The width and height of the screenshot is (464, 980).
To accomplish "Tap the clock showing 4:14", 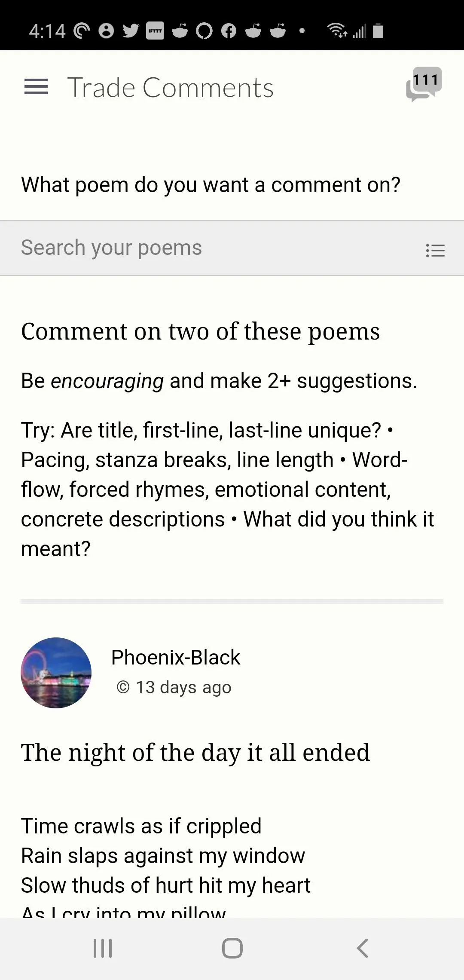I will 47,31.
